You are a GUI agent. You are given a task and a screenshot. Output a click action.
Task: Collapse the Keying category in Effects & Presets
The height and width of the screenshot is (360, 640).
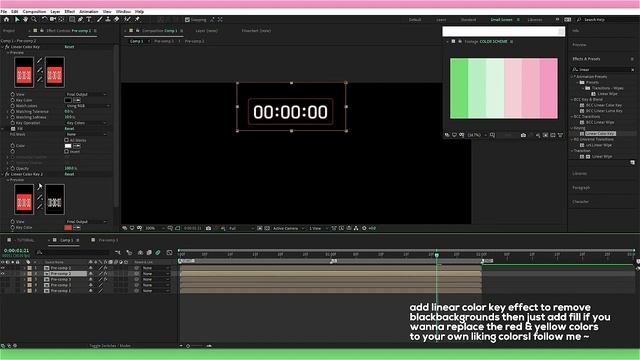point(572,128)
